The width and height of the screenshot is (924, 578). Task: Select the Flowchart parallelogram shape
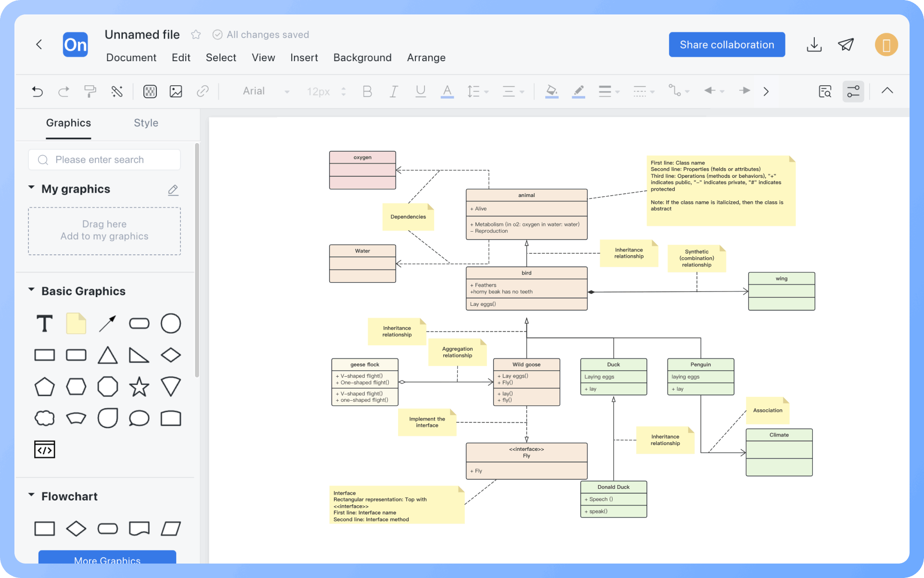pyautogui.click(x=171, y=529)
